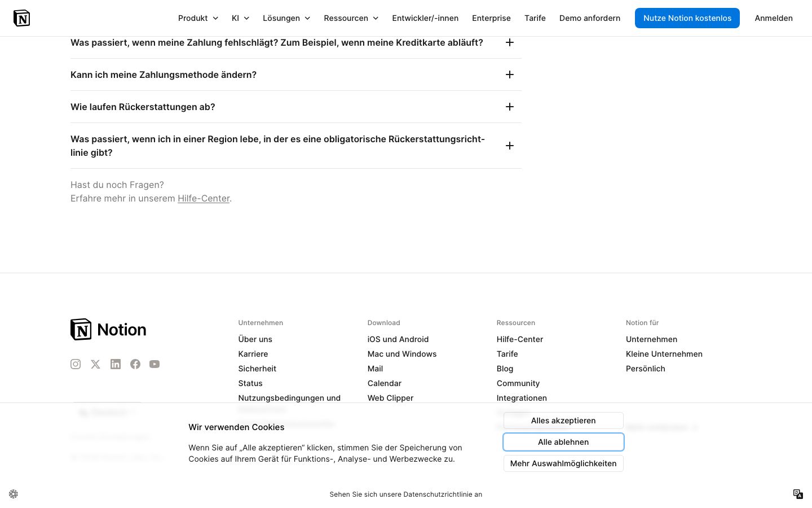Open the Notion LinkedIn icon

point(116,364)
